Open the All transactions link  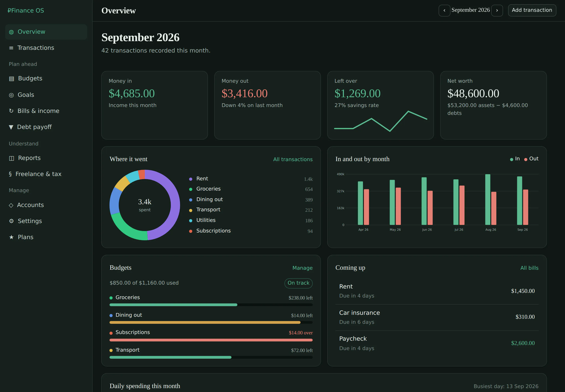click(x=293, y=159)
